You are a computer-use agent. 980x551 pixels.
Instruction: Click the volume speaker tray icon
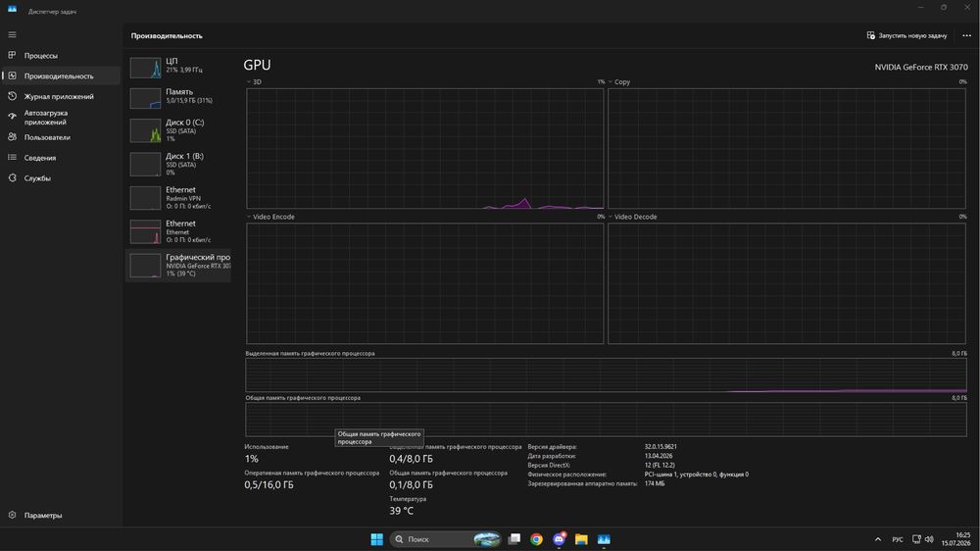point(929,539)
